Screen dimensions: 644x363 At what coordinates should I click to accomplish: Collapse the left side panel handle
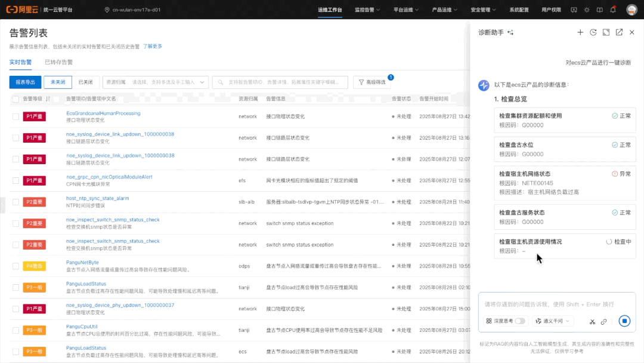[2, 205]
